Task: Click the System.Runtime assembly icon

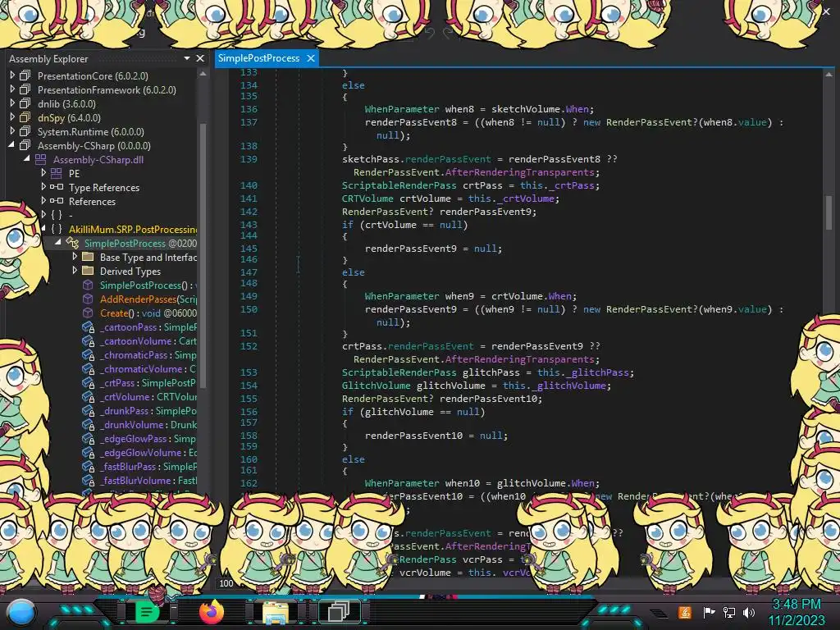Action: [x=25, y=131]
